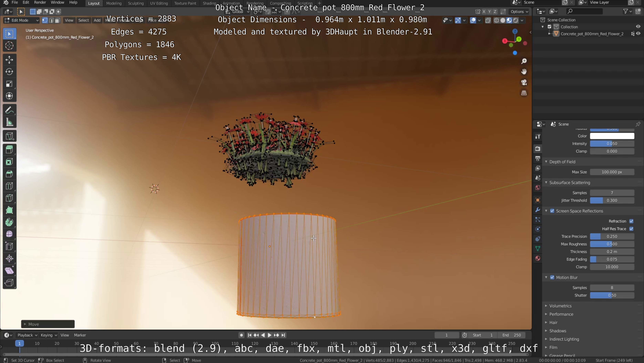644x363 pixels.
Task: Toggle Screen Space Reflections checkbox
Action: (552, 211)
